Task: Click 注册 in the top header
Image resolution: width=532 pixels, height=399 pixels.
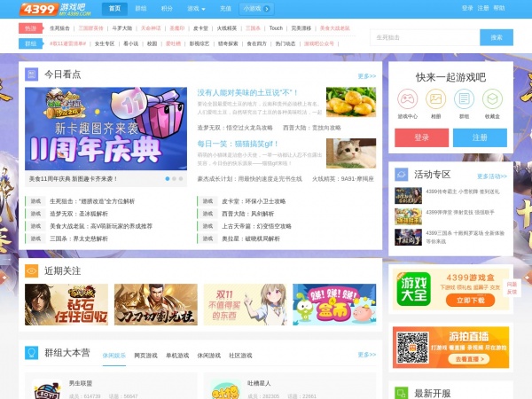Action: [483, 8]
